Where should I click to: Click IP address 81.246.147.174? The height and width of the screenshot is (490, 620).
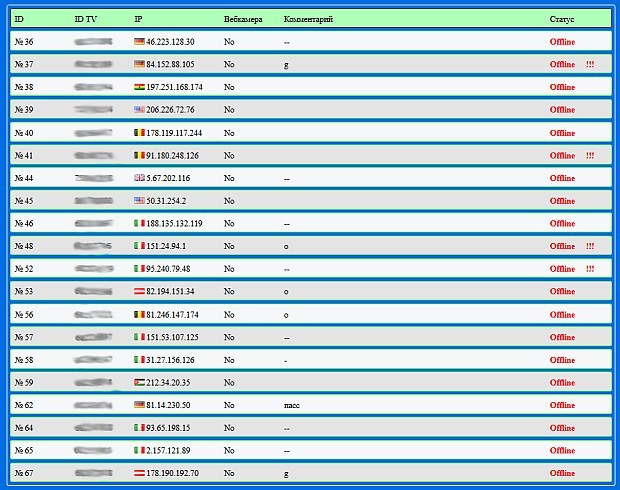click(172, 315)
